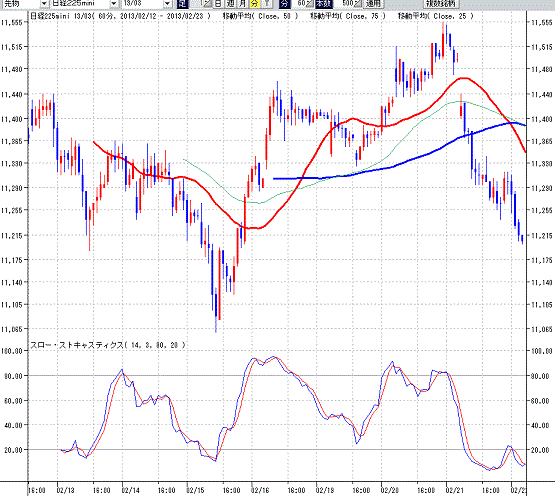This screenshot has width=555, height=496.
Task: Click the 02/14 date label on time axis
Action: 131,490
